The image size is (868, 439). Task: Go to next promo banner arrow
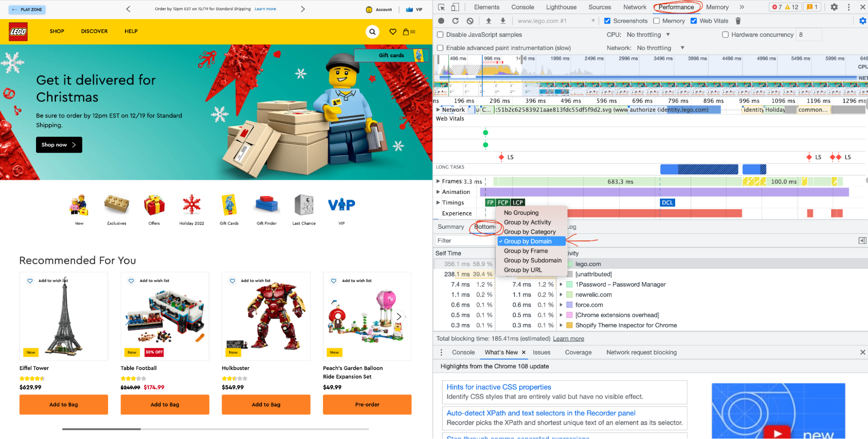pyautogui.click(x=303, y=9)
